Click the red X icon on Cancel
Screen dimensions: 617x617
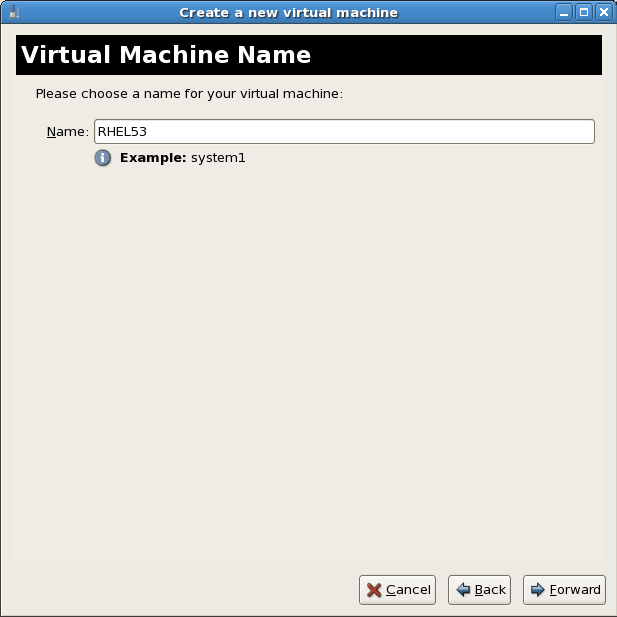tap(374, 590)
